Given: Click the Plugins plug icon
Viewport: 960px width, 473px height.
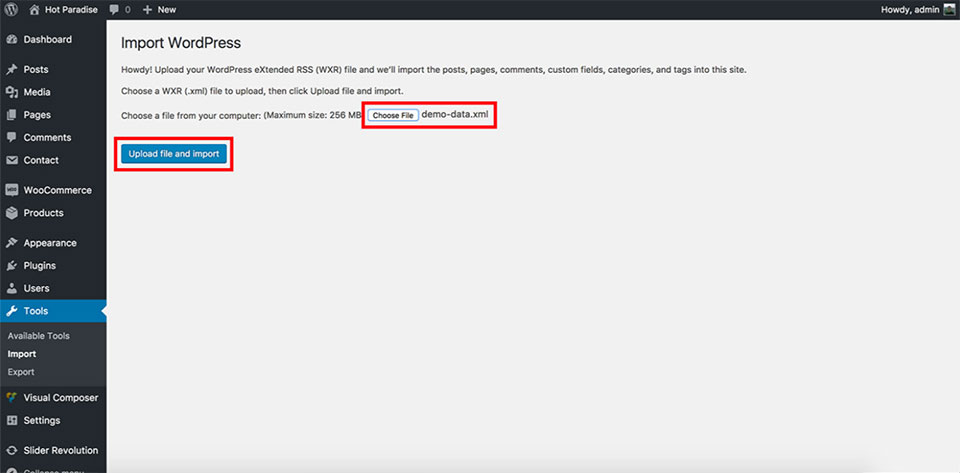Looking at the screenshot, I should (x=12, y=266).
